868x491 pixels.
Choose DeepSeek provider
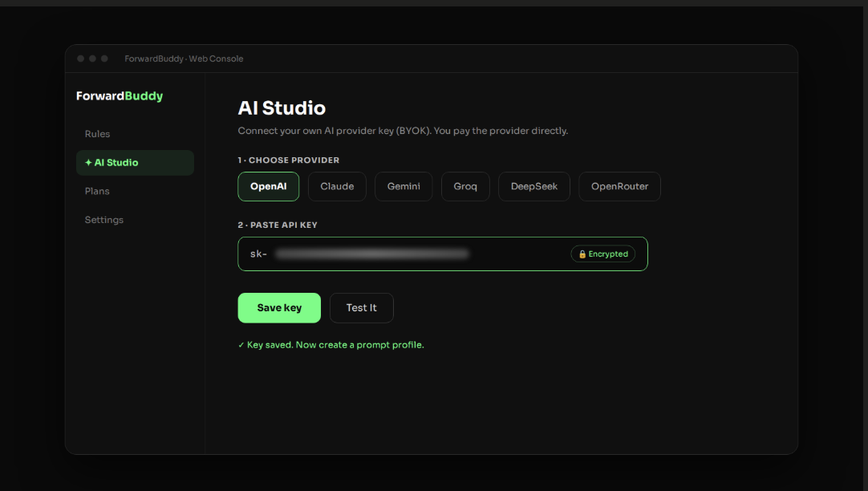534,187
